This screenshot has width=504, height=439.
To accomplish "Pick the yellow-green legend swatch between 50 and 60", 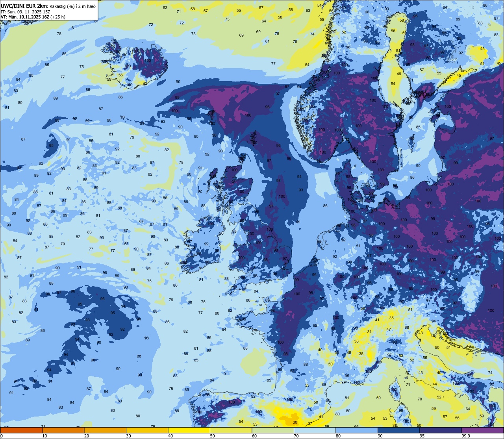I will click(x=231, y=430).
